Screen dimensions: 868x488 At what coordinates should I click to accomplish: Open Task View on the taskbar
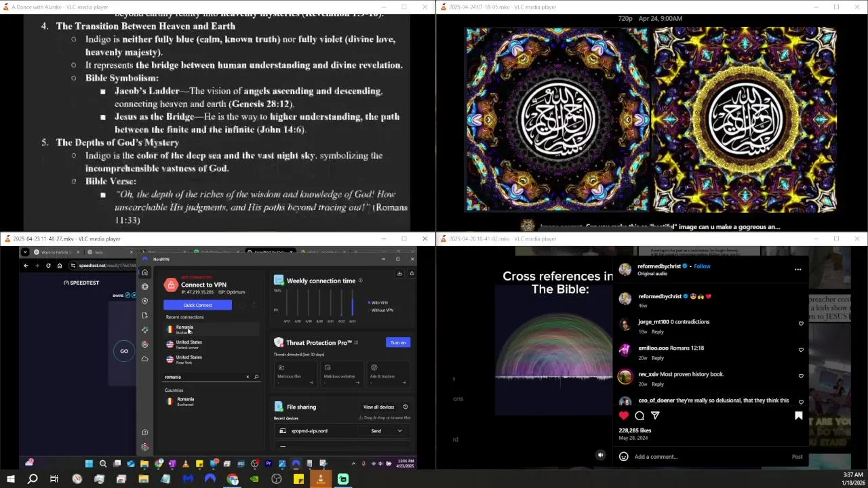click(54, 479)
